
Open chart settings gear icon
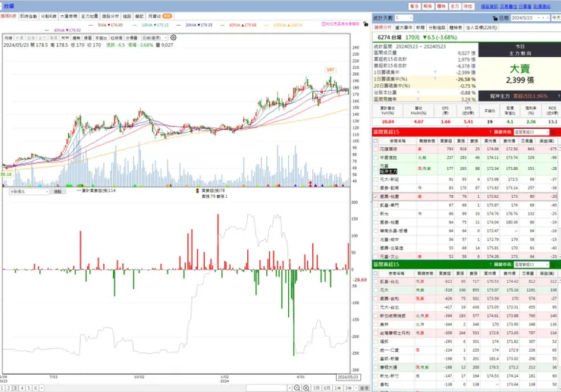point(173,38)
